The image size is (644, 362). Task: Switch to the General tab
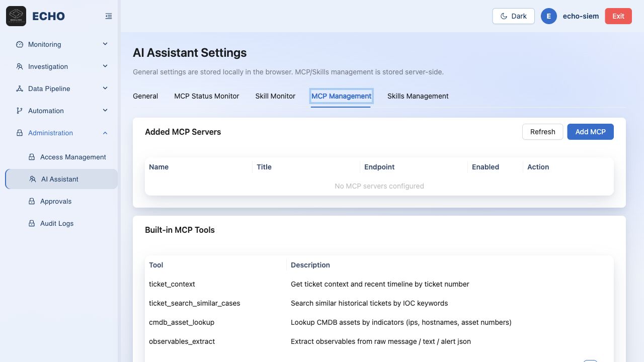(x=145, y=96)
